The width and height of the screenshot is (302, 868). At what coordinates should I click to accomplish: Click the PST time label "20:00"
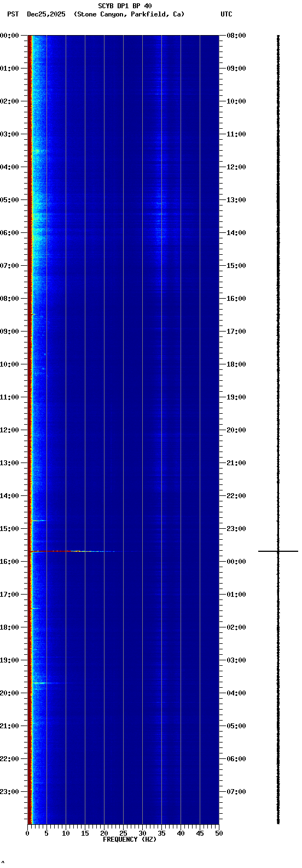point(9,693)
